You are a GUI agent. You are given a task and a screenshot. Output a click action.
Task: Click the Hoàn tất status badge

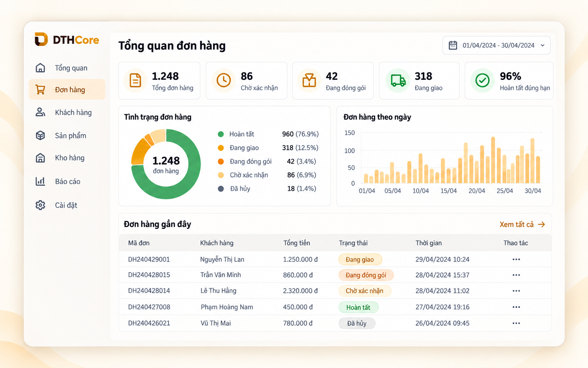point(358,307)
